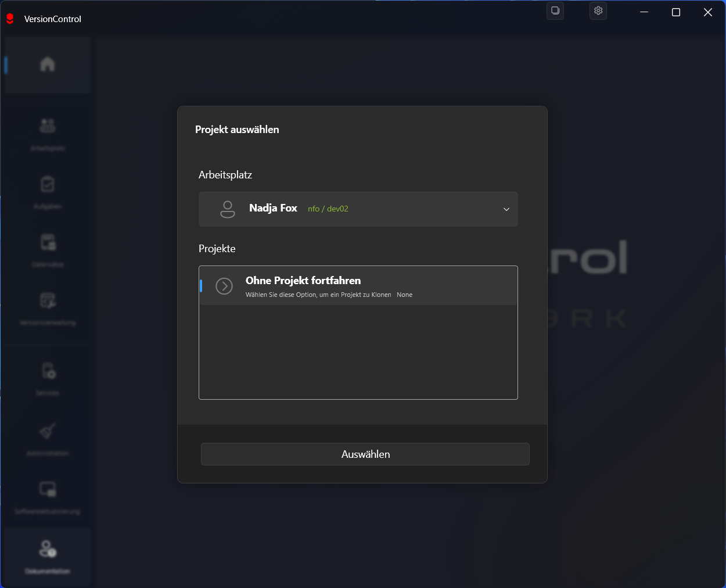This screenshot has height=588, width=726.
Task: Open the Softwareaktualisierung sidebar section
Action: click(x=48, y=495)
